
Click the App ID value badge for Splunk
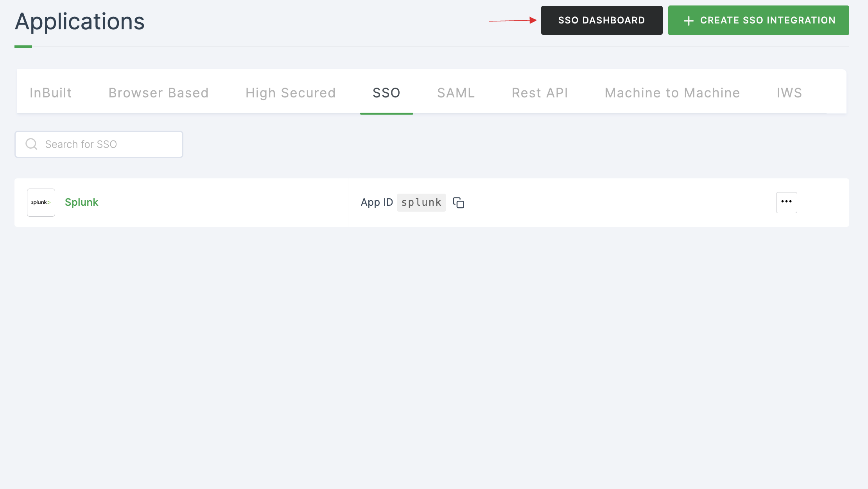click(x=421, y=202)
